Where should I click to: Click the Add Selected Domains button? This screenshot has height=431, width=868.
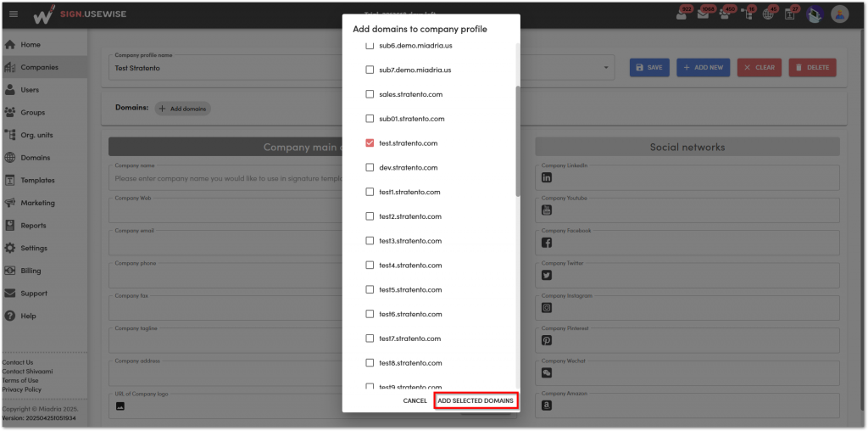[476, 400]
